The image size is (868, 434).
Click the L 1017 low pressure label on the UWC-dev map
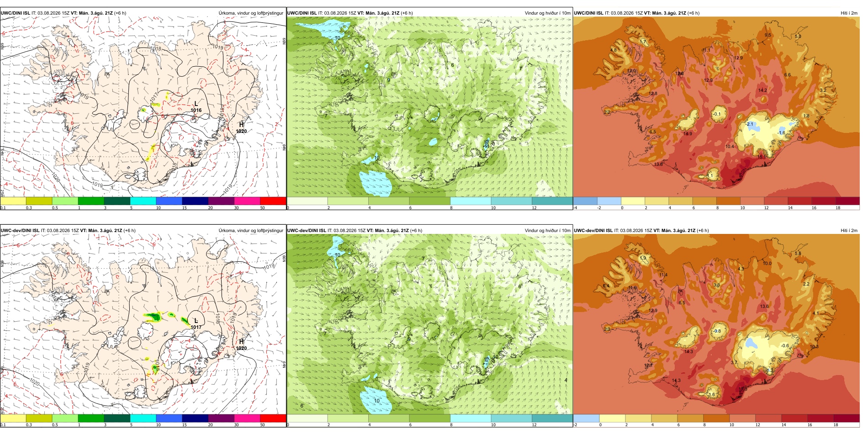coord(196,324)
